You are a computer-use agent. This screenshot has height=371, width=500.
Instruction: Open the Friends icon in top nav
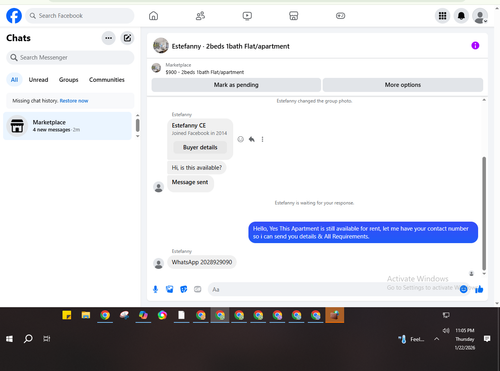[x=200, y=16]
